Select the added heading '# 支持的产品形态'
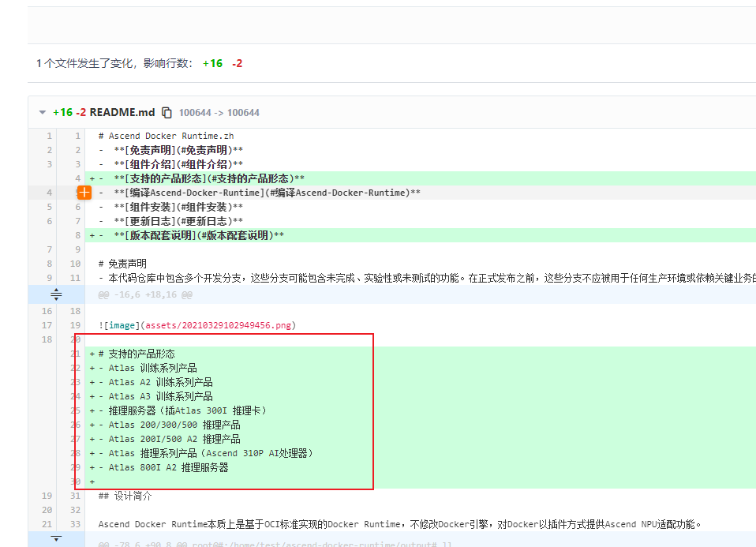 137,354
